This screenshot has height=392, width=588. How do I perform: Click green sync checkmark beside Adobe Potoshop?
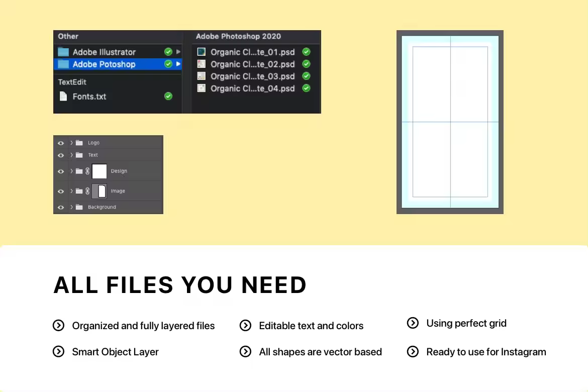click(168, 64)
